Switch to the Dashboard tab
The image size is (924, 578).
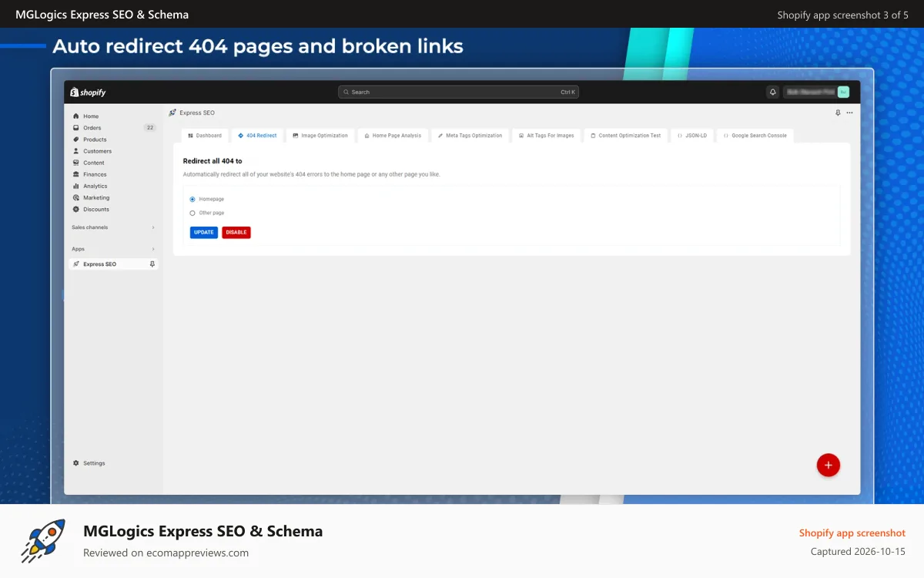coord(205,136)
